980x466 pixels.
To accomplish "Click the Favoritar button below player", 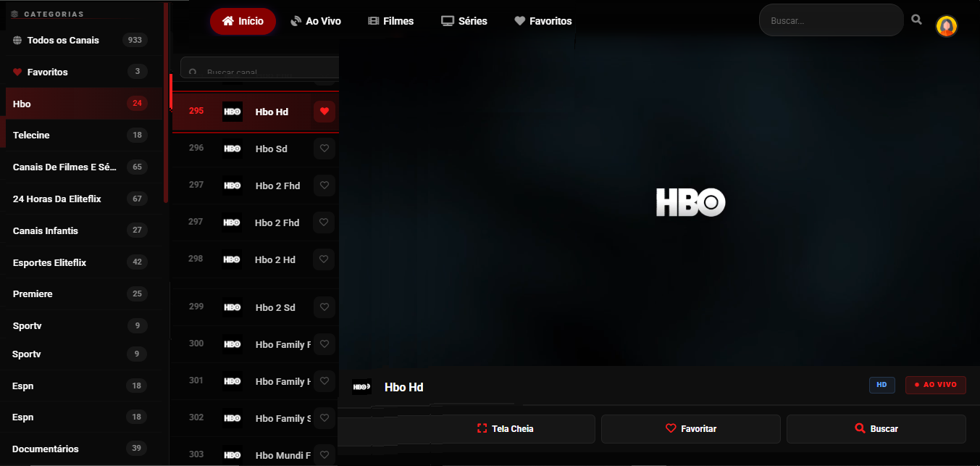I will pos(691,429).
